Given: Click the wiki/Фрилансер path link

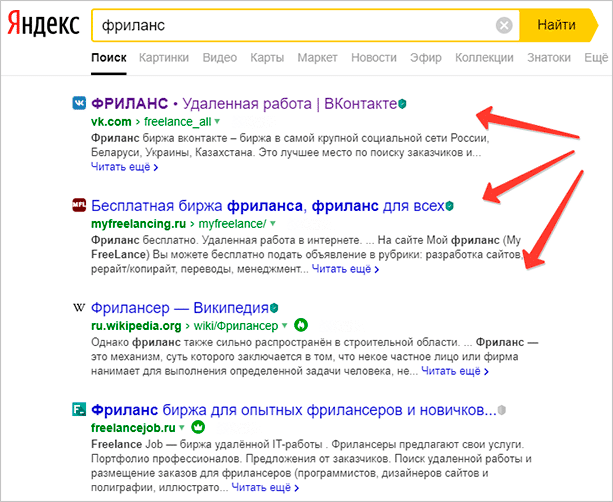Looking at the screenshot, I should 236,326.
